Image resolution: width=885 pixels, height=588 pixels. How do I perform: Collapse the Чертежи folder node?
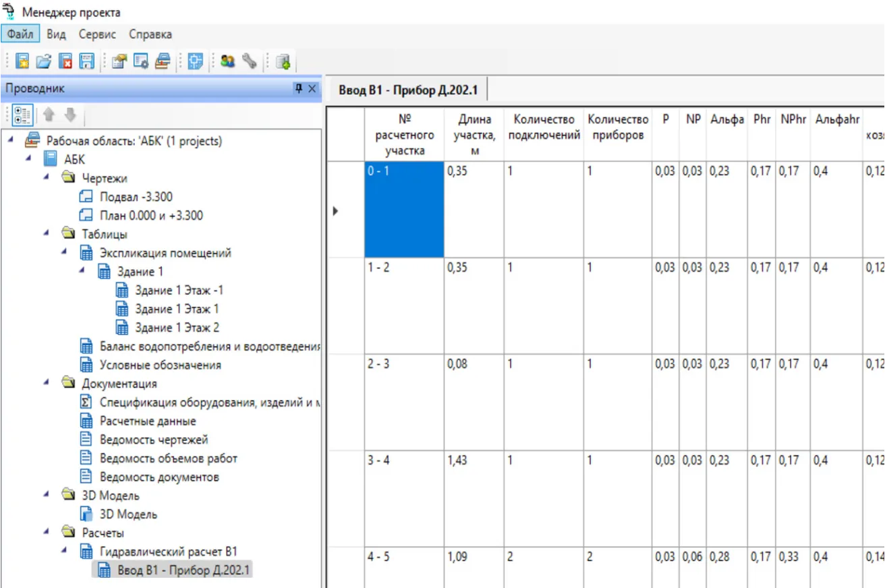(x=46, y=178)
